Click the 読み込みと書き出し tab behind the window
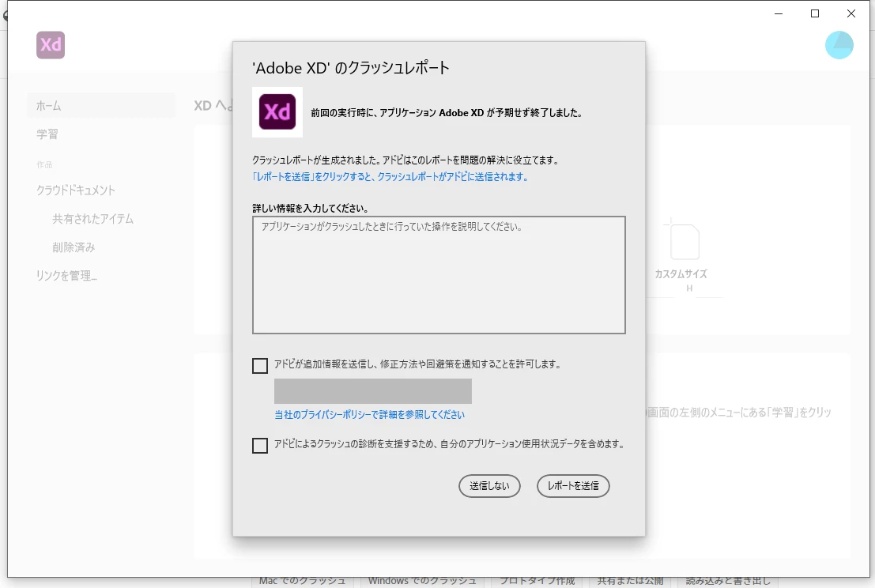Image resolution: width=875 pixels, height=588 pixels. [x=728, y=581]
